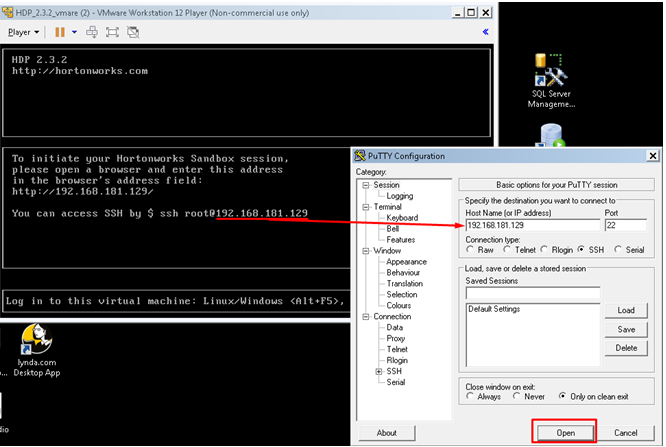666x447 pixels.
Task: Select the Connection category
Action: point(392,317)
